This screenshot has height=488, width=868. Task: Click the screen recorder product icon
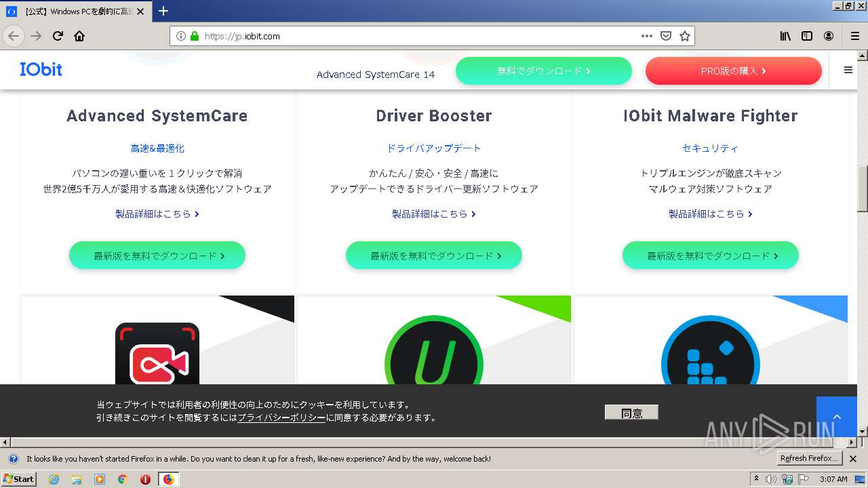157,354
